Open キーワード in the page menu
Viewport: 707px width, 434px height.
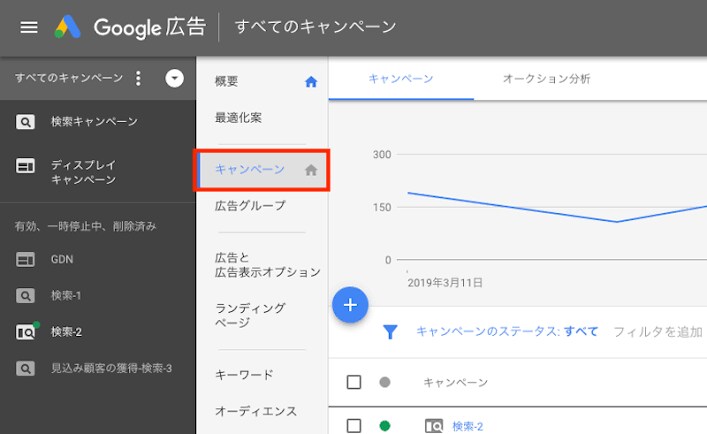click(x=244, y=375)
